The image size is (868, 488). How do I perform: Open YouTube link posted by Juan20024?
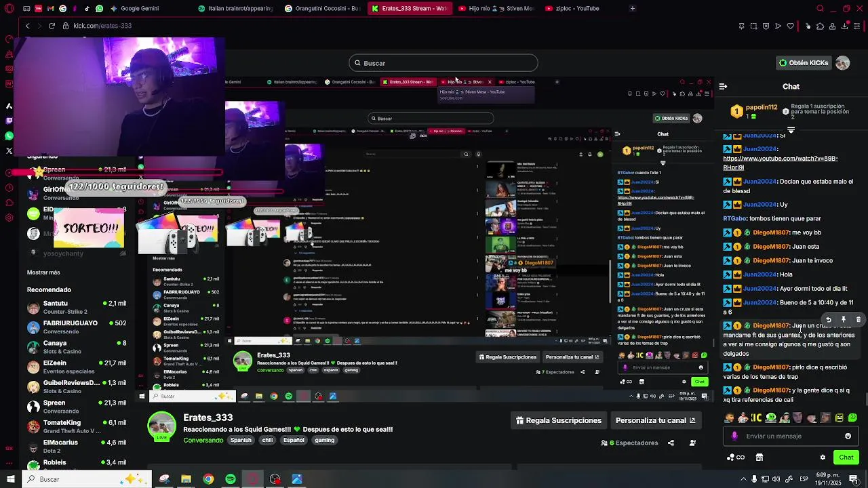(781, 163)
